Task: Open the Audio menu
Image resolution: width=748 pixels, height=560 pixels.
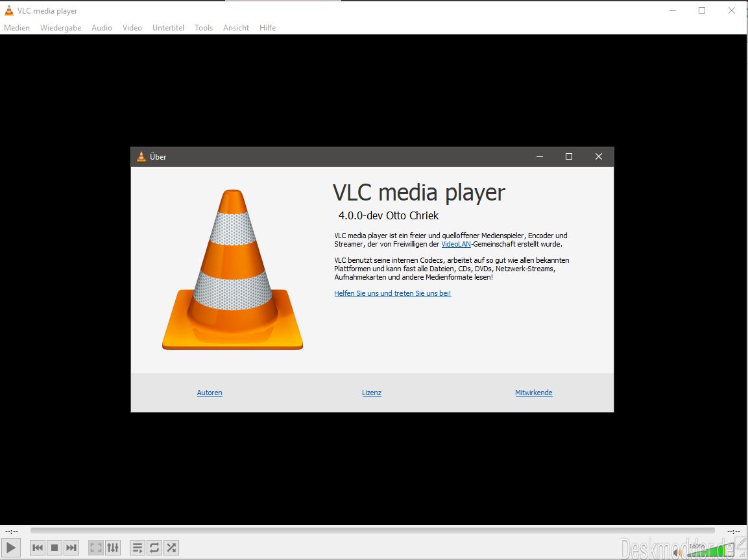Action: coord(102,28)
